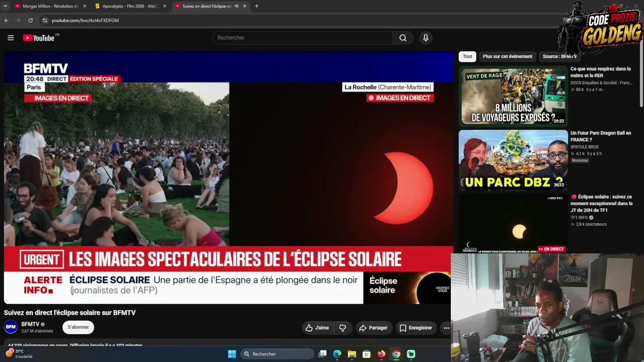Image resolution: width=644 pixels, height=362 pixels.
Task: Switch to Google Chrome on the taskbar
Action: [x=396, y=354]
